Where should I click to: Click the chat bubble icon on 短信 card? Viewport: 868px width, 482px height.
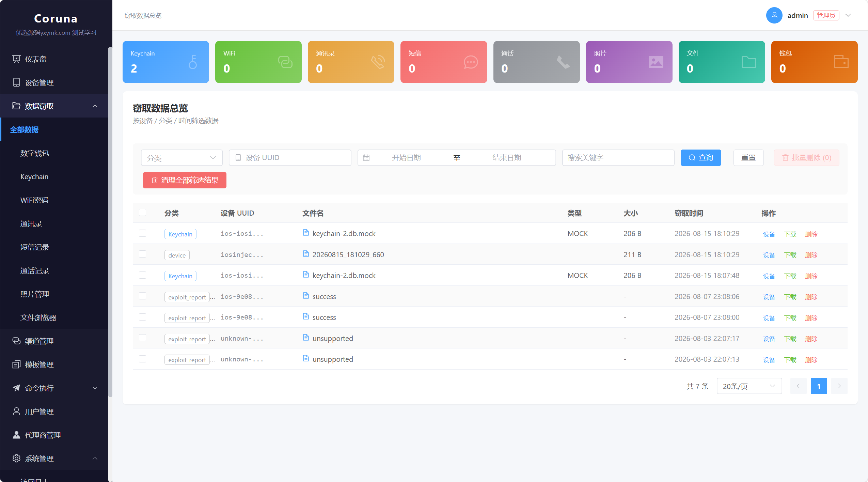[471, 62]
